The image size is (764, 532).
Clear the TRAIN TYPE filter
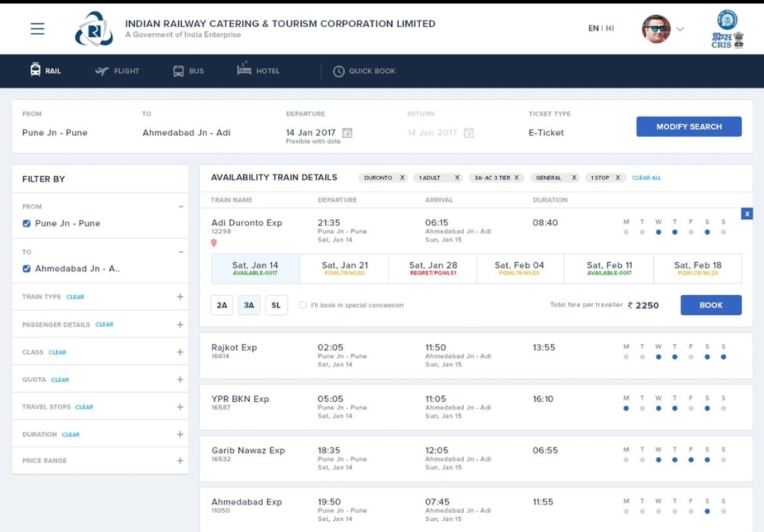[75, 297]
